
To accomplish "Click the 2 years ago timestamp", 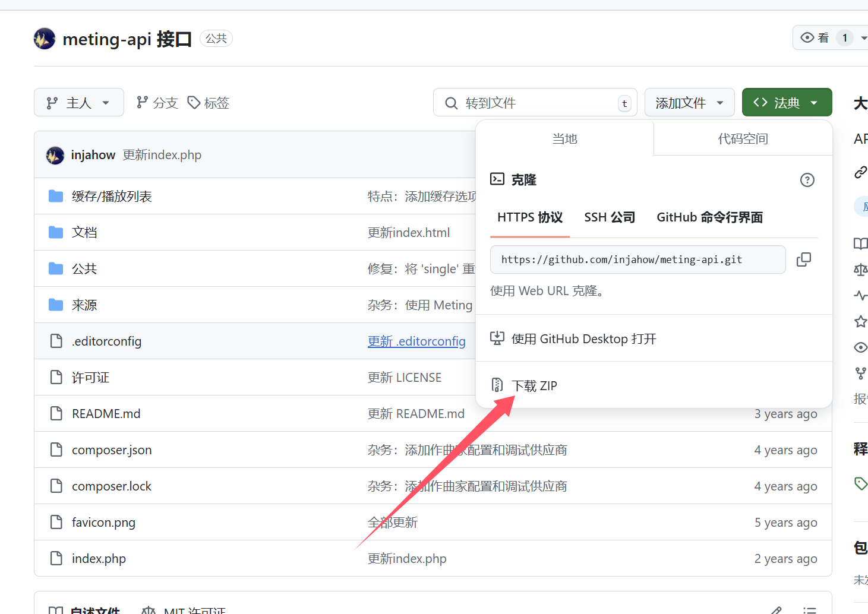I will point(785,559).
